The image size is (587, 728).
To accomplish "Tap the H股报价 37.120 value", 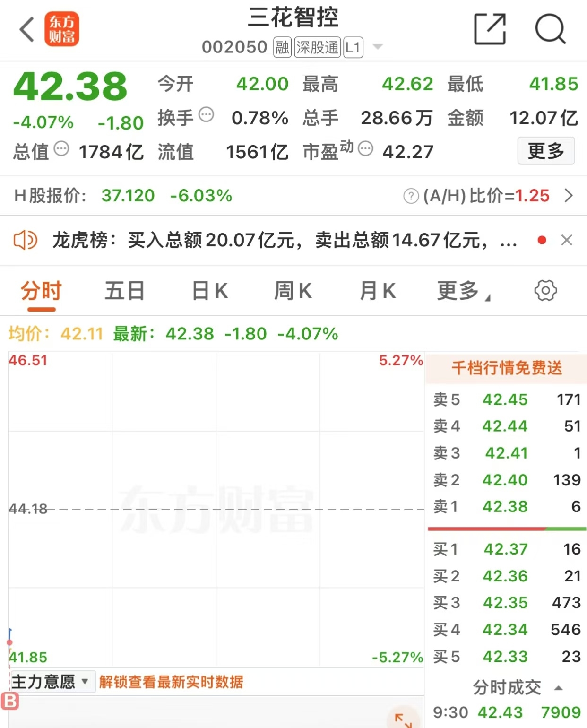I will (x=128, y=196).
